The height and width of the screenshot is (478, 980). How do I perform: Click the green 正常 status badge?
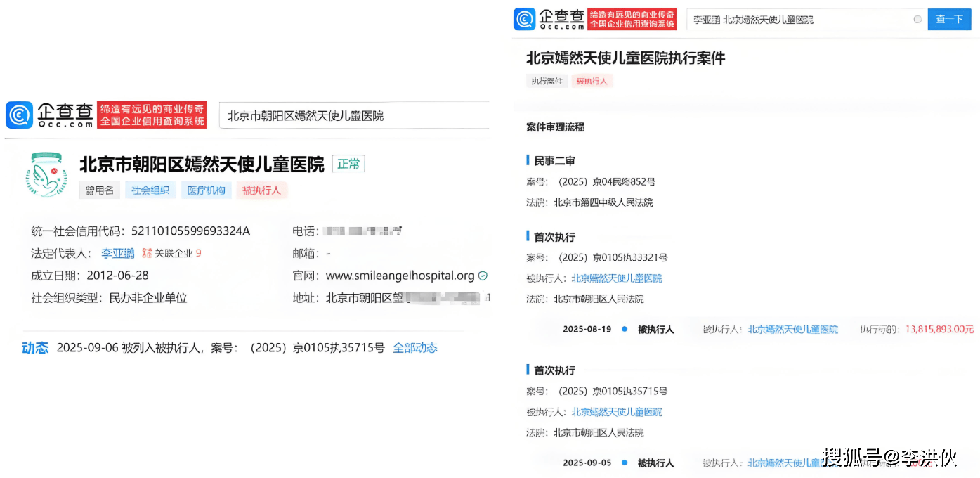pyautogui.click(x=348, y=164)
